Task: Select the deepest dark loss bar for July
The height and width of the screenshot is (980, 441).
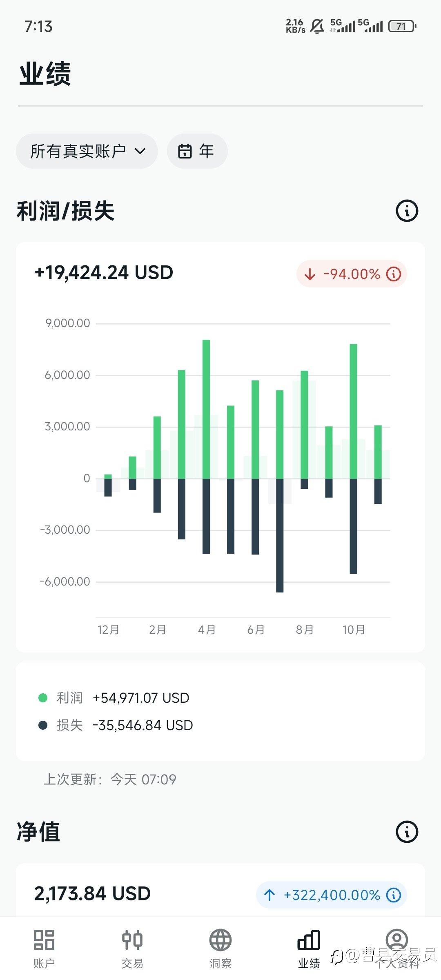Action: click(280, 535)
